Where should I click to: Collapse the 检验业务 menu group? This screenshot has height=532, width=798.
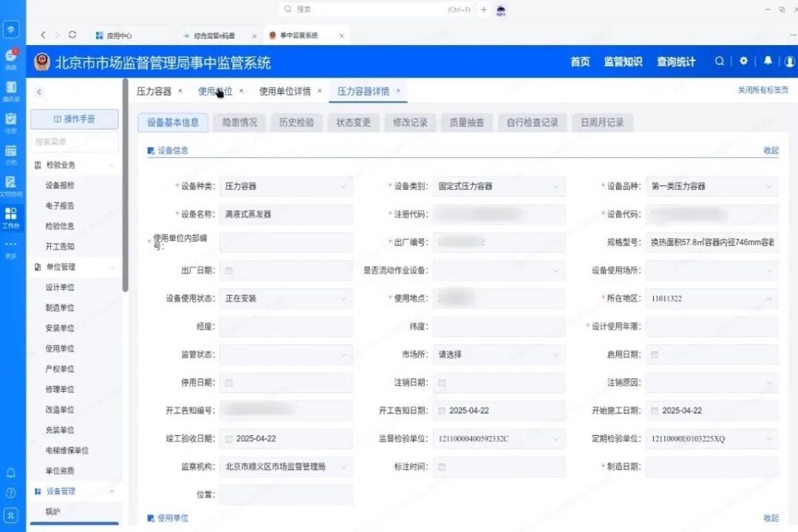pos(112,166)
